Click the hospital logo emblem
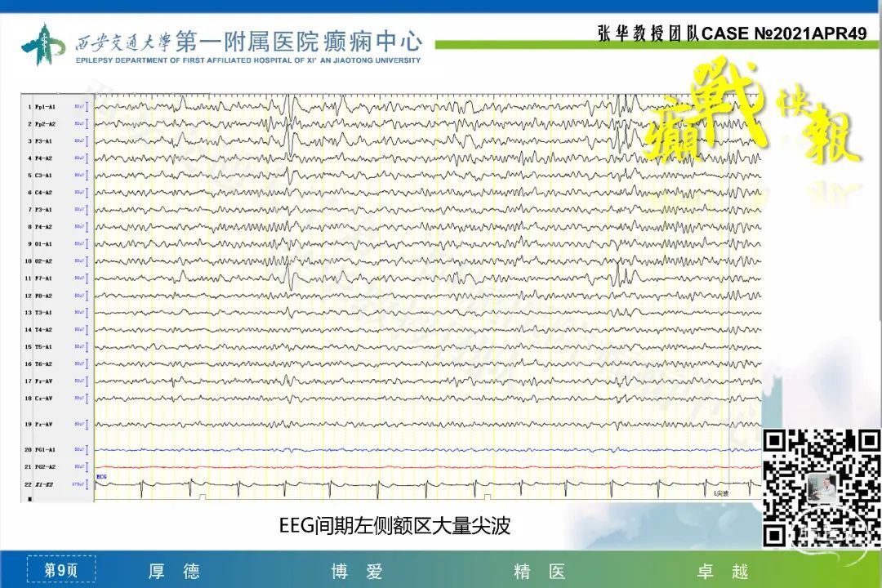 [43, 44]
